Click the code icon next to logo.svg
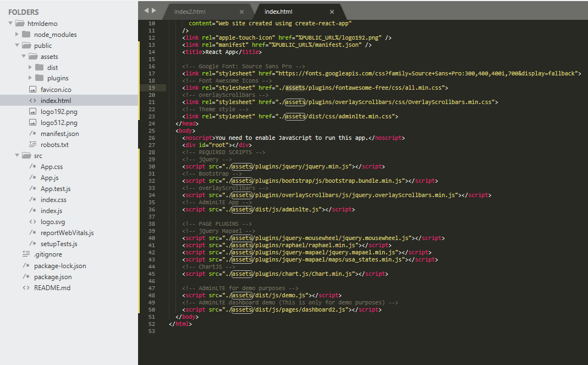 pos(32,221)
